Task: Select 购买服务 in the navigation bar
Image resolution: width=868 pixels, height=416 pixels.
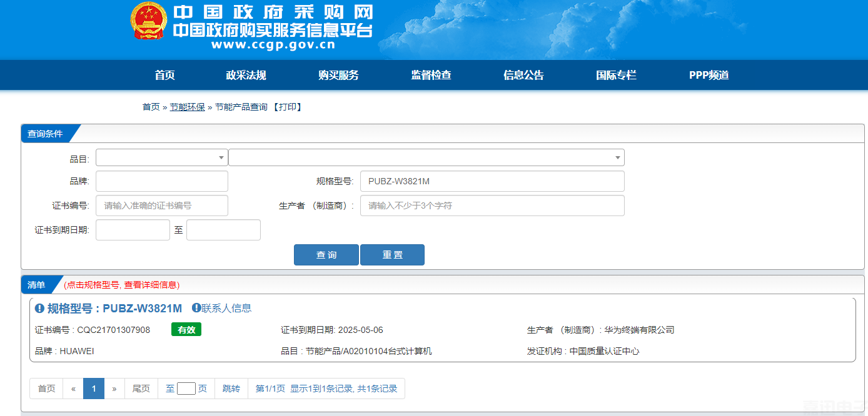Action: pyautogui.click(x=338, y=75)
